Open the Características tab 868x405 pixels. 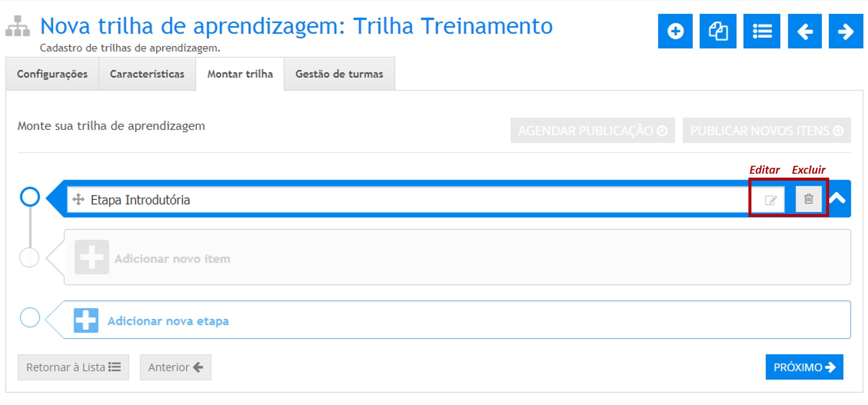click(147, 74)
